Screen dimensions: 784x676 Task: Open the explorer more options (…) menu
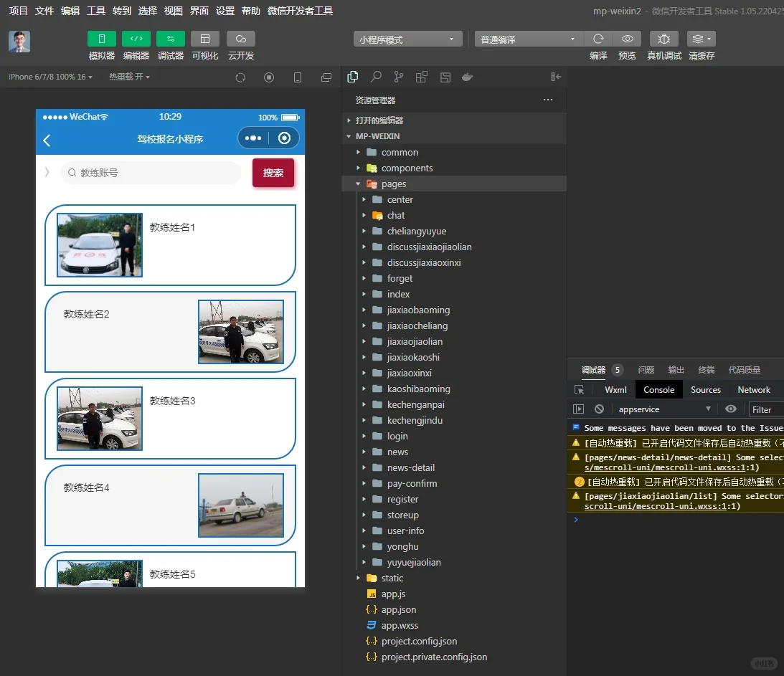(x=548, y=100)
